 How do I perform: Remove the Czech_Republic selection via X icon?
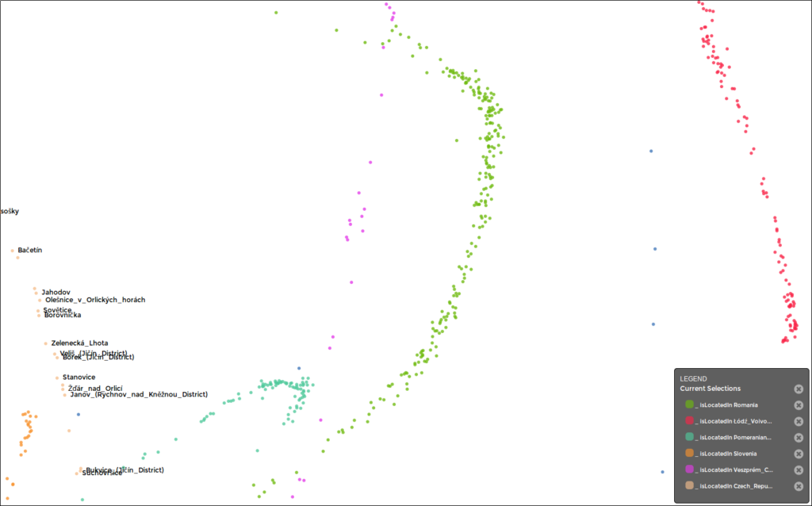pos(799,486)
